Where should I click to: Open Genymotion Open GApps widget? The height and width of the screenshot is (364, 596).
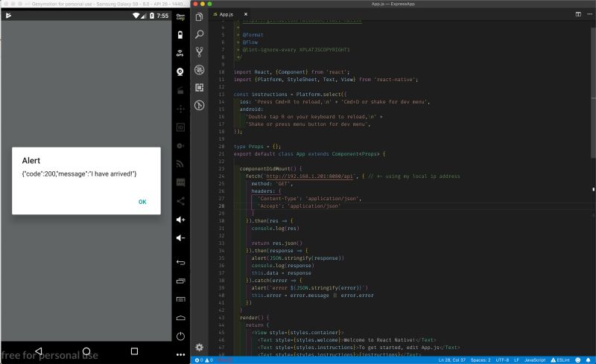coord(180,16)
